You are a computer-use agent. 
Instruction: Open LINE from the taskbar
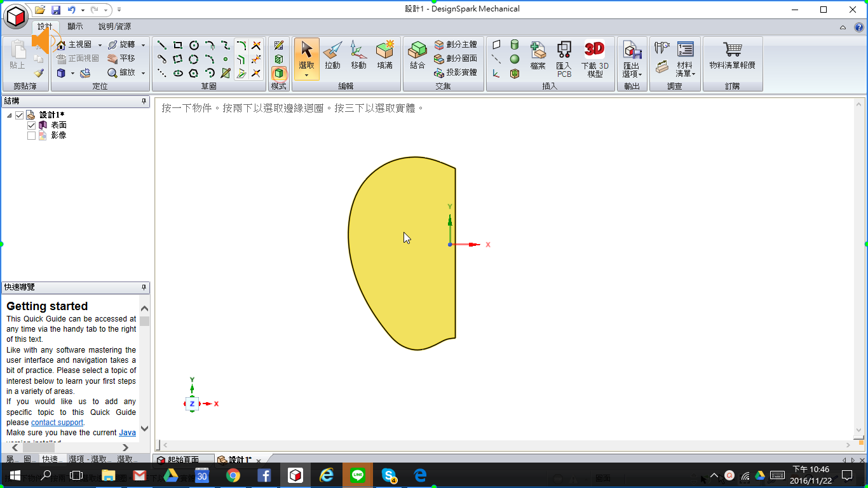[x=358, y=475]
